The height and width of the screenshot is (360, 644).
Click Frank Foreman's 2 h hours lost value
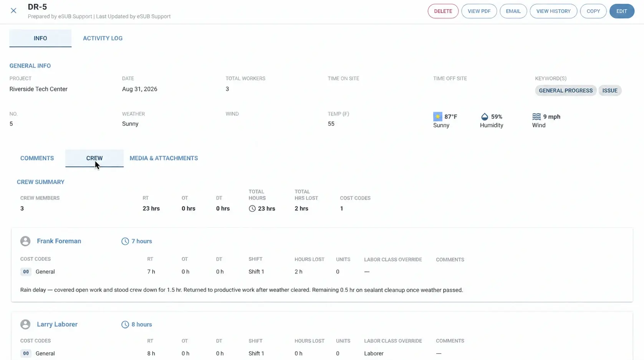click(x=298, y=272)
